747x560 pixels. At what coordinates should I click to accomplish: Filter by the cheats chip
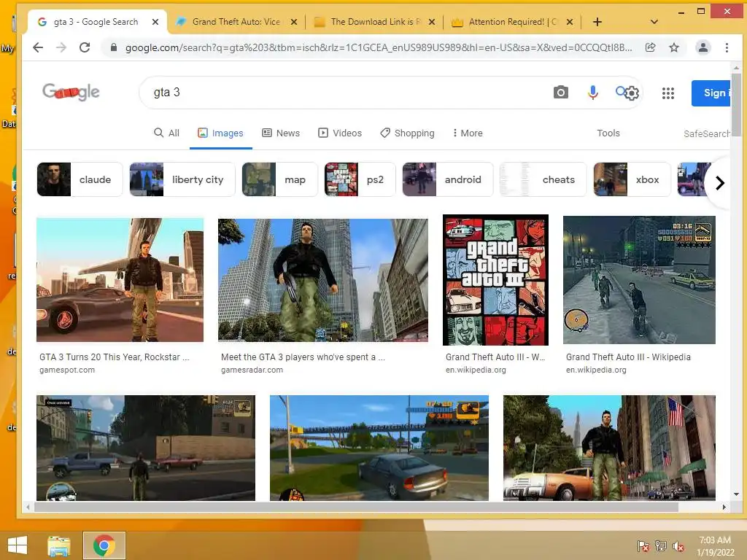point(543,179)
